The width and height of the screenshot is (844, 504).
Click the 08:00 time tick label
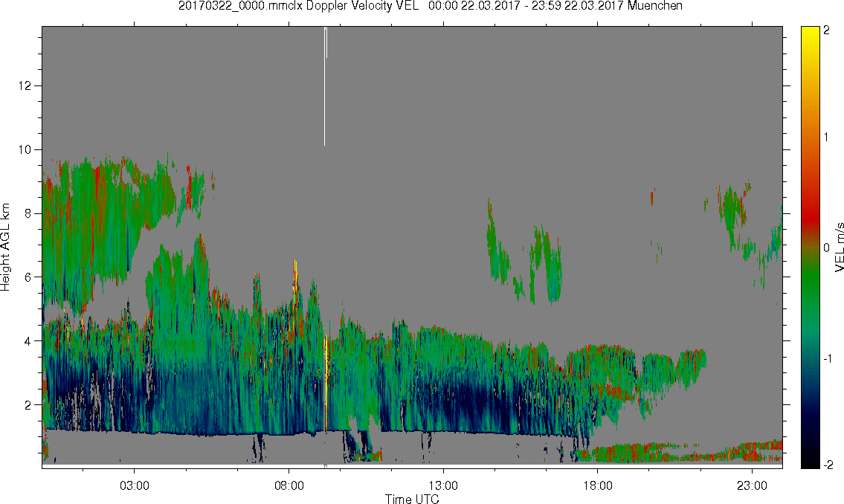click(x=289, y=485)
